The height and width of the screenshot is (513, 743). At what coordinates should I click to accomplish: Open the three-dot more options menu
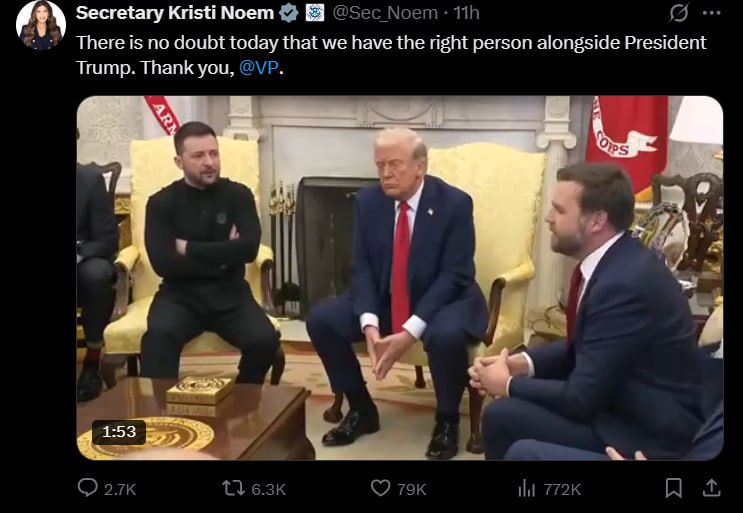712,13
